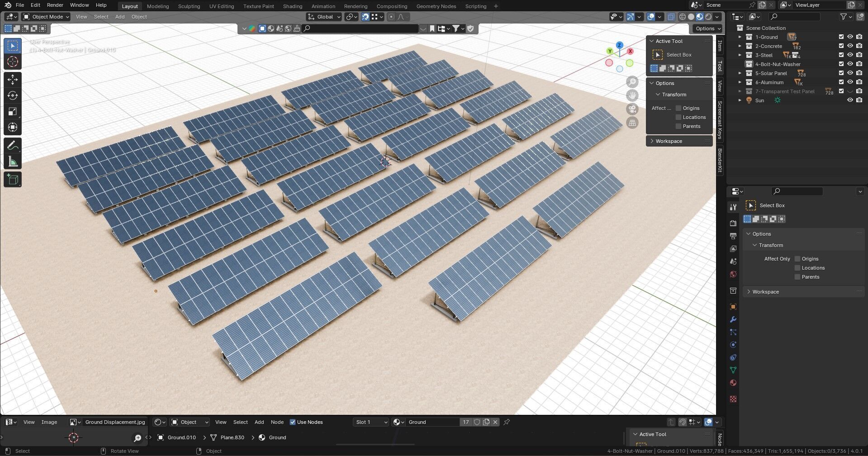
Task: Open the Render properties tab
Action: (733, 223)
